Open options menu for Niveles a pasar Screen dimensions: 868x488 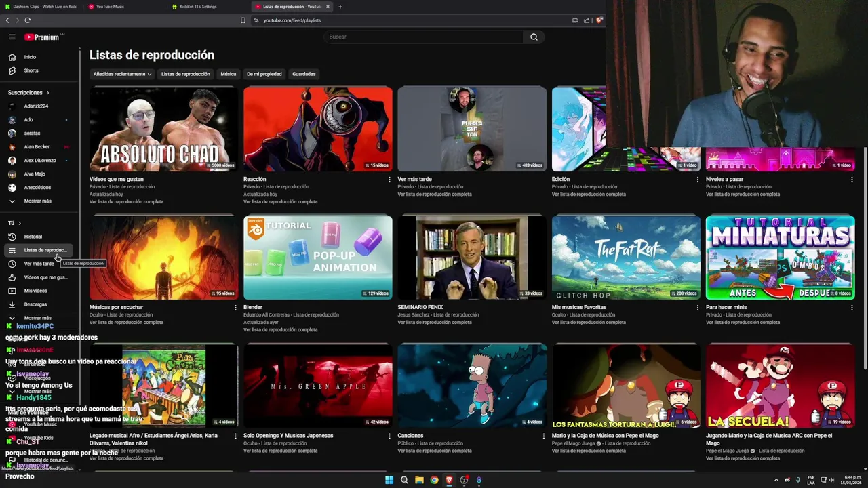(852, 180)
